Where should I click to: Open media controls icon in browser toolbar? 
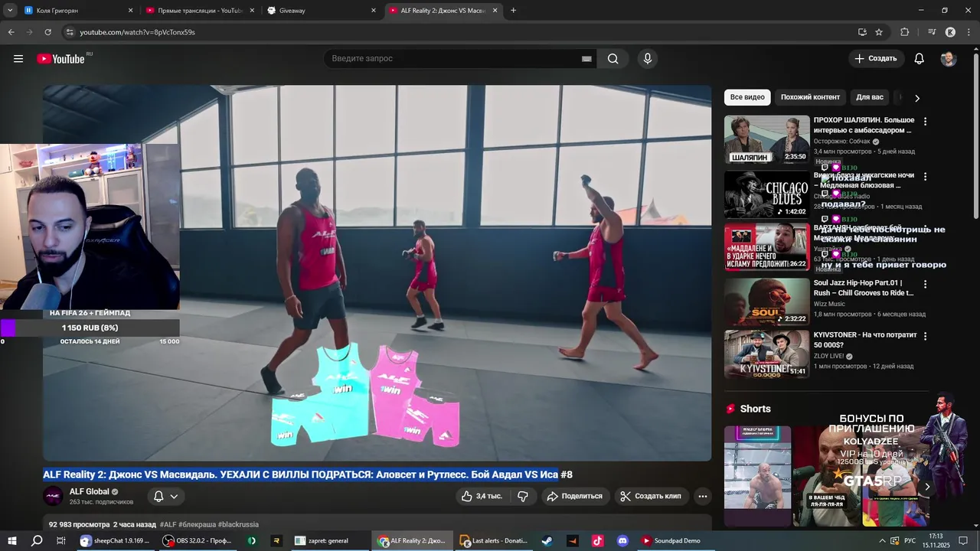click(x=932, y=32)
